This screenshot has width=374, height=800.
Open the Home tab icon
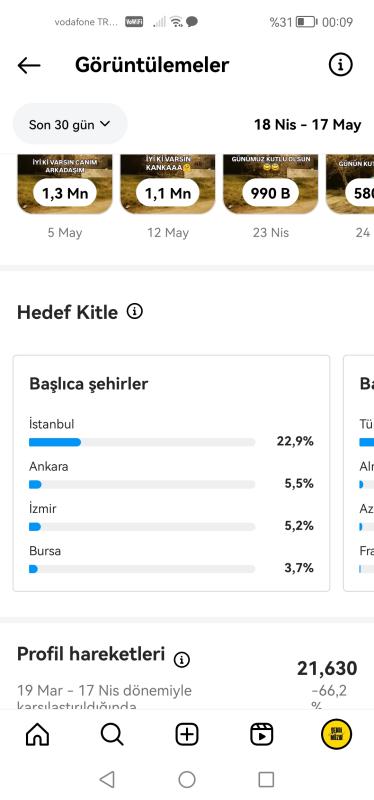[37, 735]
